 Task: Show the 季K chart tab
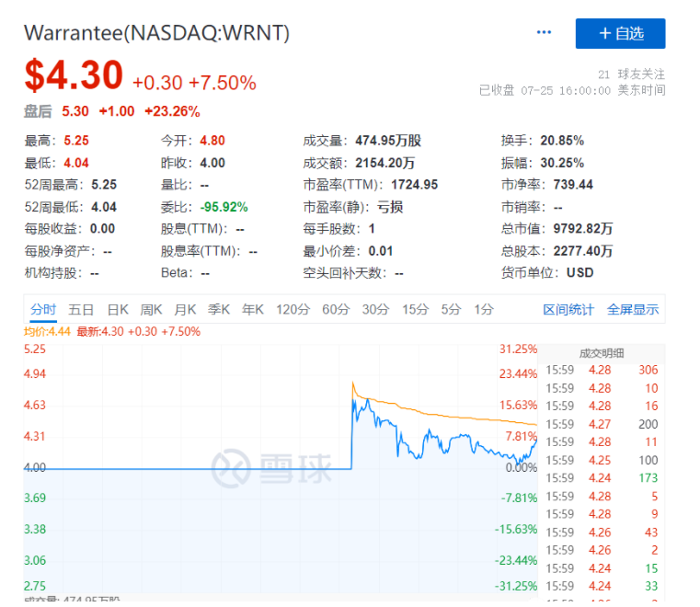click(x=219, y=309)
